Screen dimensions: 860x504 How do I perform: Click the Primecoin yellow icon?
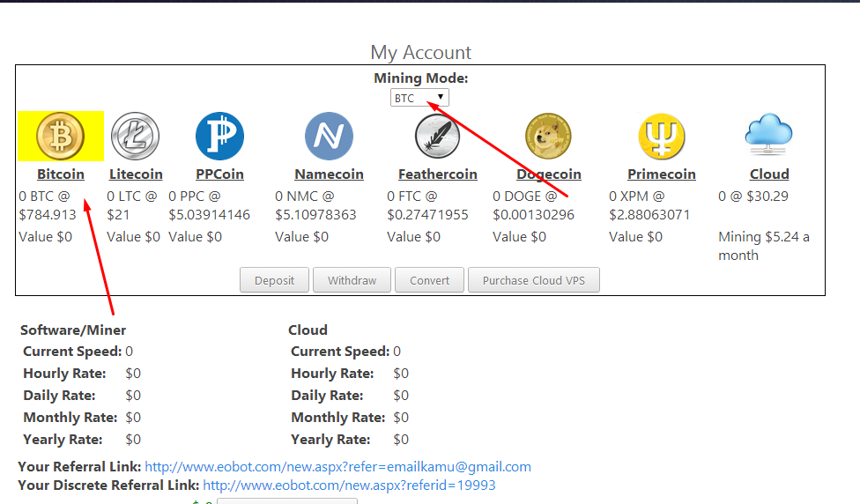[x=661, y=137]
